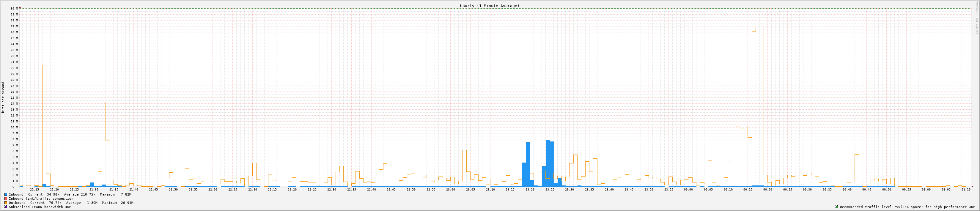Click the 01:10 time marker on x-axis

tap(965, 189)
